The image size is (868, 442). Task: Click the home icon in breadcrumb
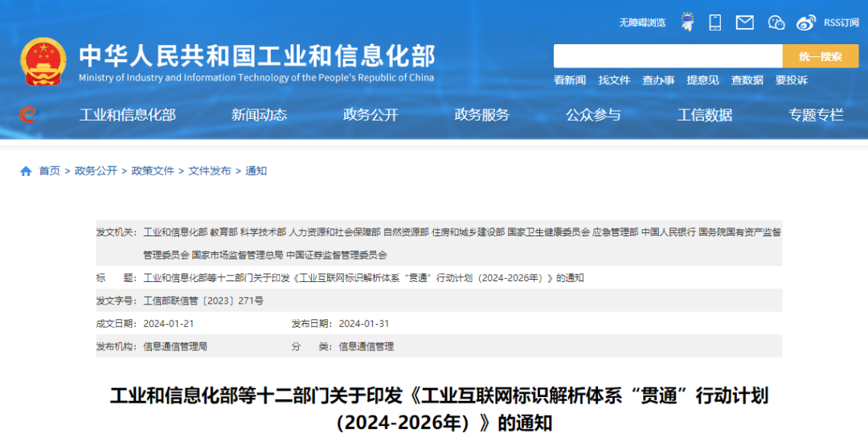click(26, 171)
